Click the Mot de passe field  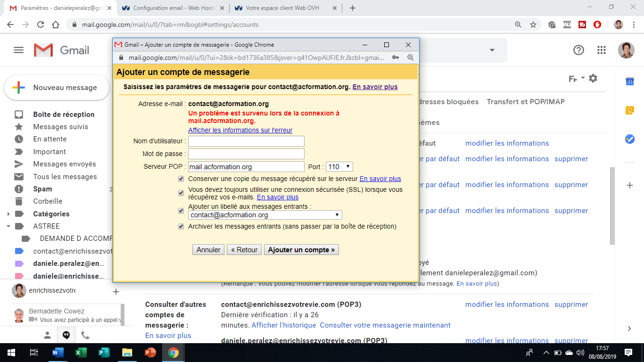[246, 154]
